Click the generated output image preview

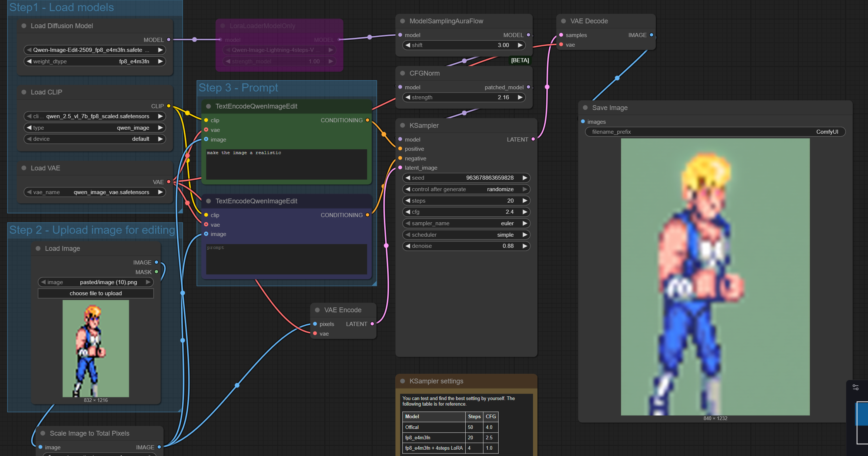tap(715, 277)
